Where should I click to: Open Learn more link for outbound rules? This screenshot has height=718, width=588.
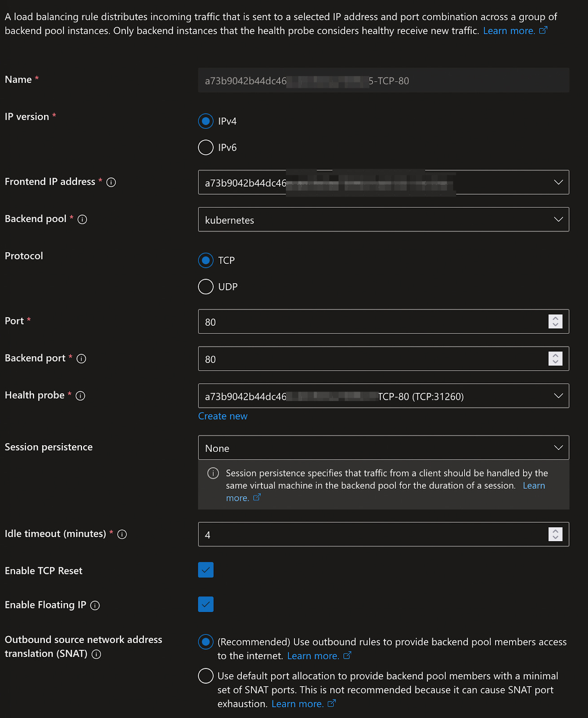click(x=313, y=656)
